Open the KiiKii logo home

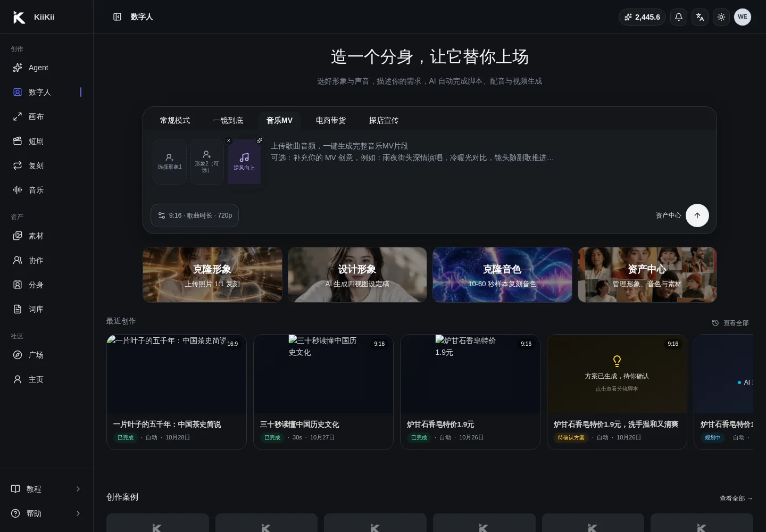34,17
